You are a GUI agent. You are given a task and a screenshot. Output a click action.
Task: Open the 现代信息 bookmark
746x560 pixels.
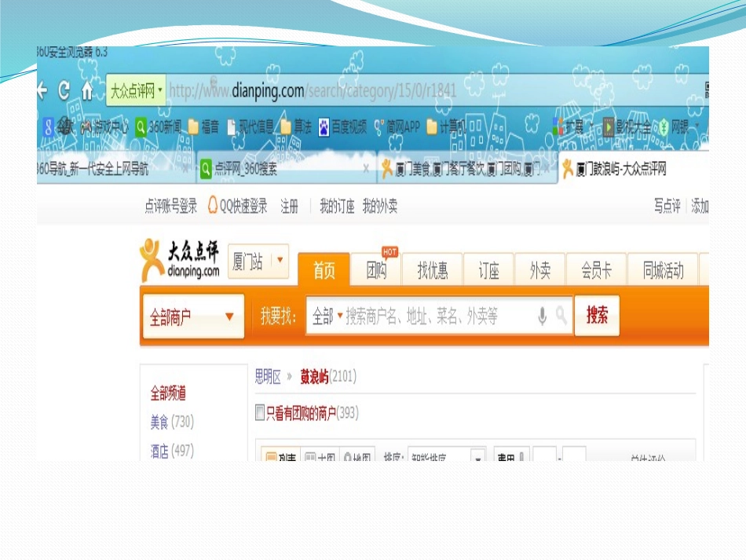coord(250,127)
